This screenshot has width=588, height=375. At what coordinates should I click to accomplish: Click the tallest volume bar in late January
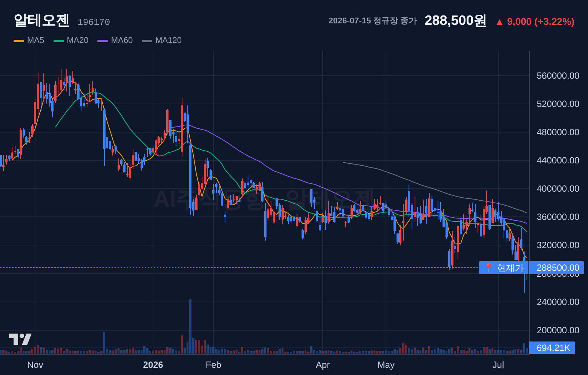(190, 326)
